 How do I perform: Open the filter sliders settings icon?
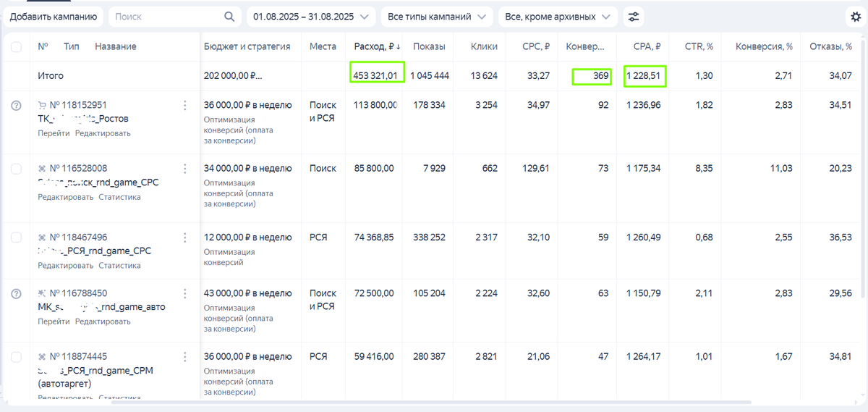point(633,17)
